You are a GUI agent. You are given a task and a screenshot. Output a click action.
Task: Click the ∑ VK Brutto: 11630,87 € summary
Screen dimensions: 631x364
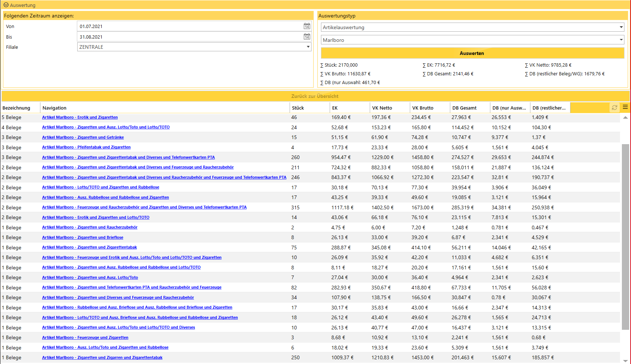tap(345, 74)
